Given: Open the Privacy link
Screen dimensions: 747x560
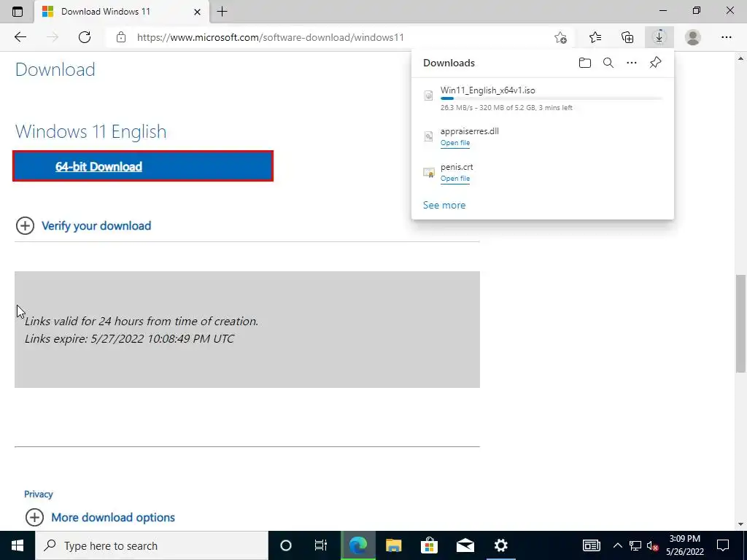Looking at the screenshot, I should pos(38,494).
